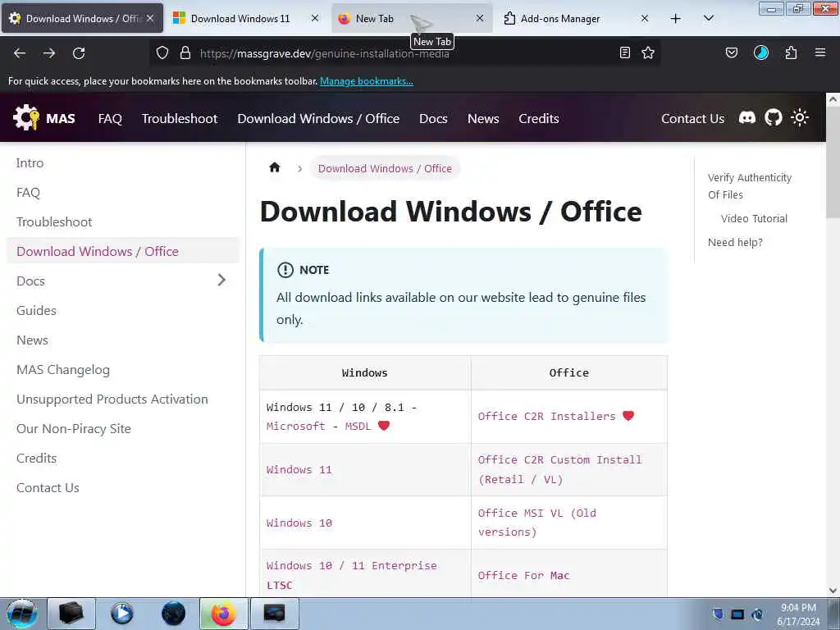Go forward with the arrow button
This screenshot has height=630, width=840.
tap(49, 53)
